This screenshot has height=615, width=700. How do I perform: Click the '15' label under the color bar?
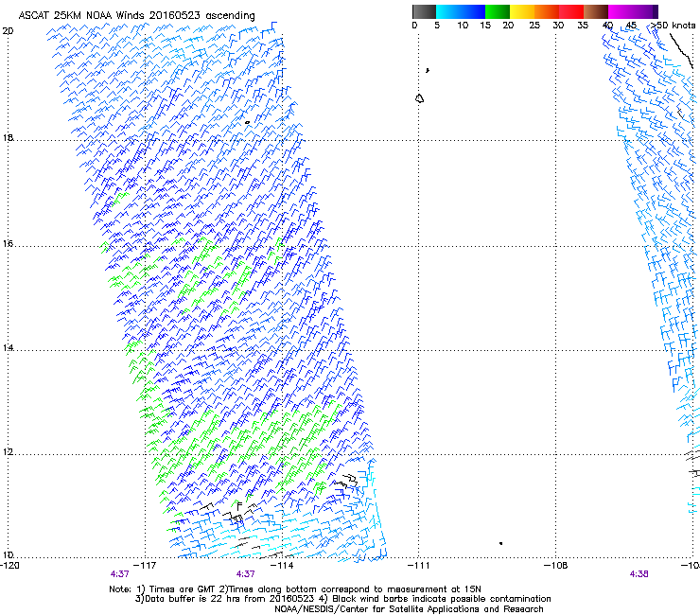coord(485,26)
